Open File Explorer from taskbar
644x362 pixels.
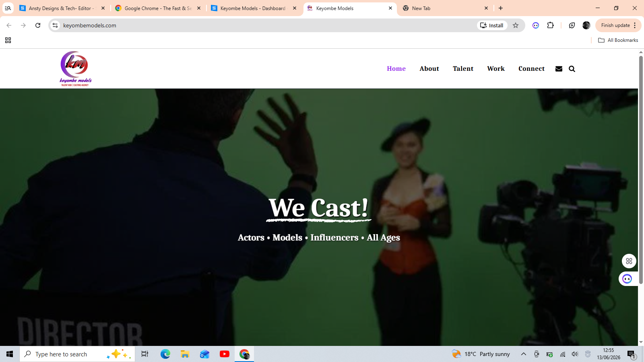185,354
